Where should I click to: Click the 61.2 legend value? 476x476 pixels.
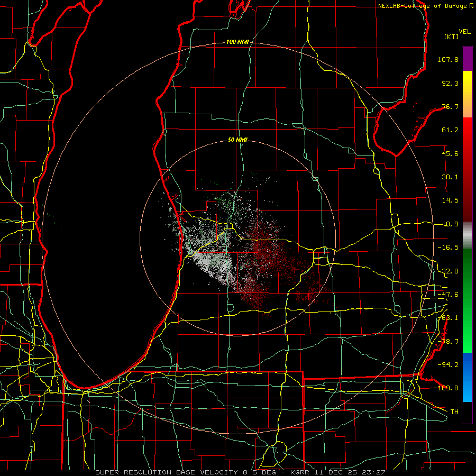(450, 130)
